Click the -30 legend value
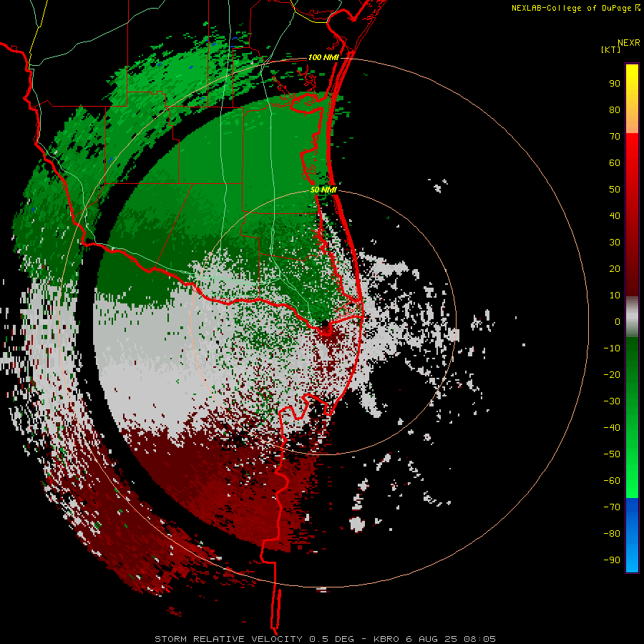This screenshot has width=644, height=644. pos(612,401)
